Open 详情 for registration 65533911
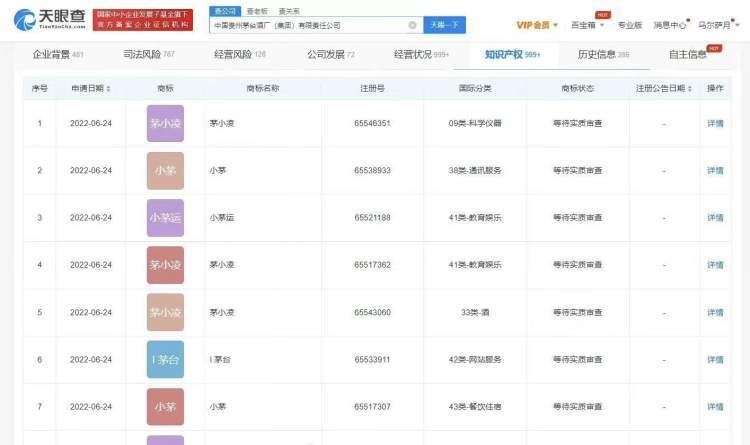Image resolution: width=750 pixels, height=445 pixels. (715, 359)
